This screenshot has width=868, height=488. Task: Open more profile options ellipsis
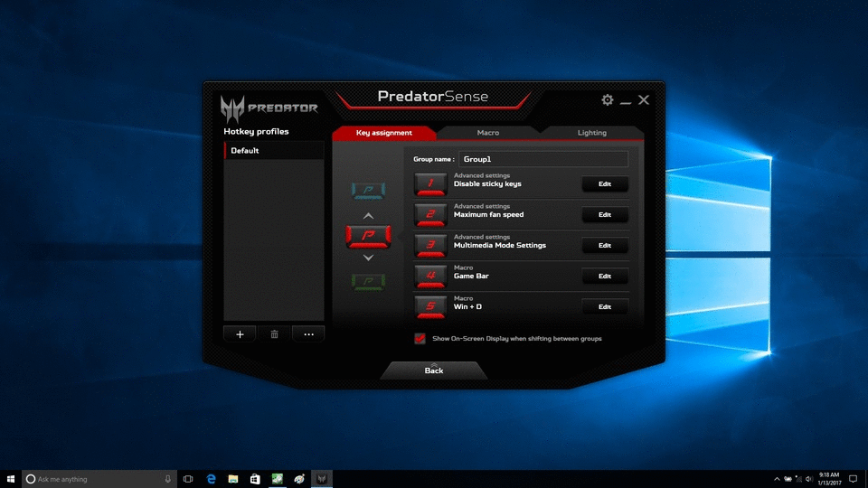(308, 334)
